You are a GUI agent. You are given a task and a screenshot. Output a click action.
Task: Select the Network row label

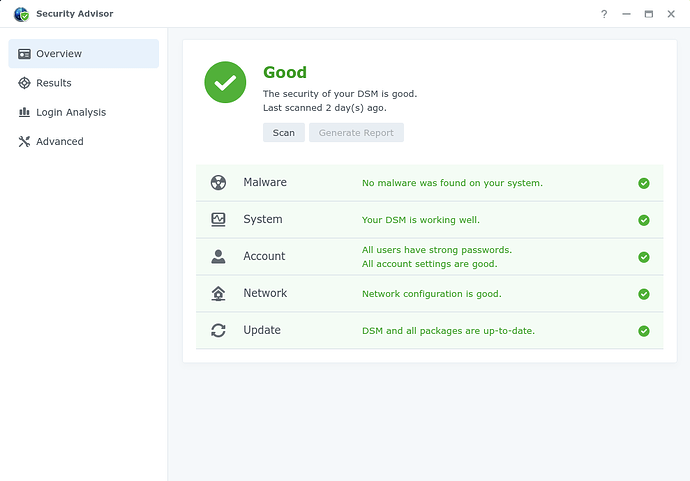tap(265, 293)
